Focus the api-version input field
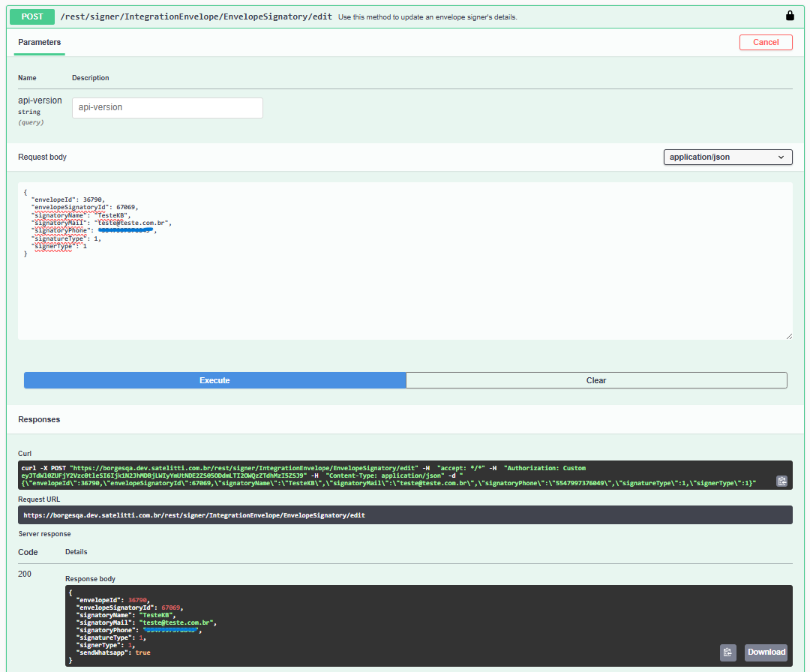810x672 pixels. click(x=167, y=108)
